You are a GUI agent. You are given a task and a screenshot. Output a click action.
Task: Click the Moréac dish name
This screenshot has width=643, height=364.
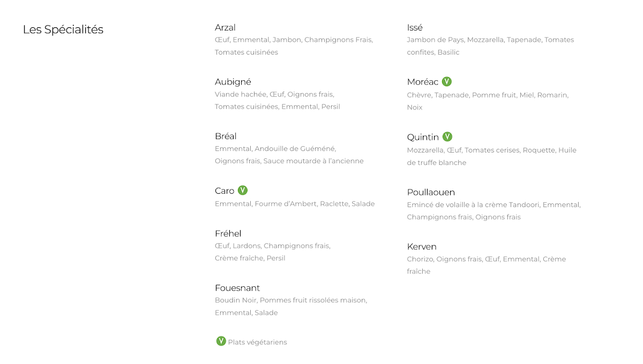pyautogui.click(x=423, y=82)
